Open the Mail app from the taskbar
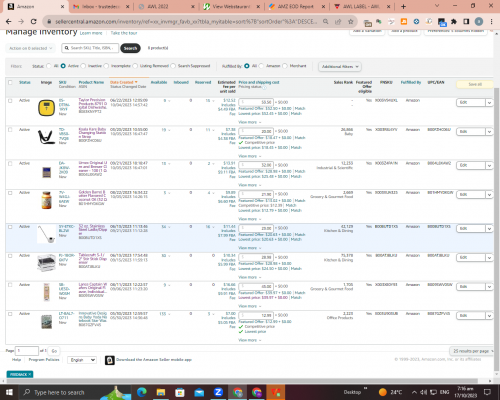This screenshot has width=500, height=400. [x=199, y=392]
